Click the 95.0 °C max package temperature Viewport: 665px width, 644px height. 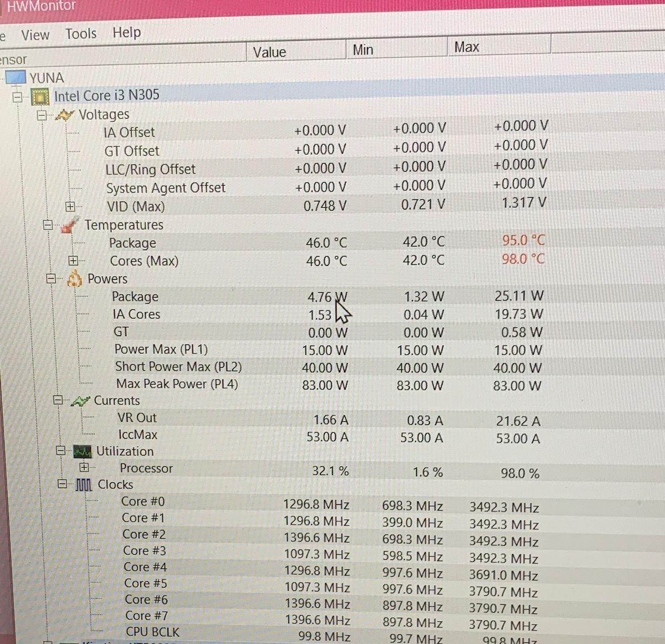pyautogui.click(x=523, y=240)
